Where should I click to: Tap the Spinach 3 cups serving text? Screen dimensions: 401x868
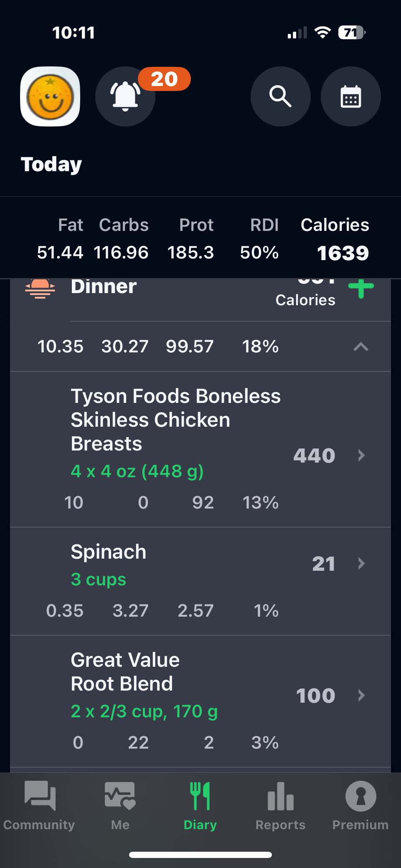pyautogui.click(x=99, y=580)
